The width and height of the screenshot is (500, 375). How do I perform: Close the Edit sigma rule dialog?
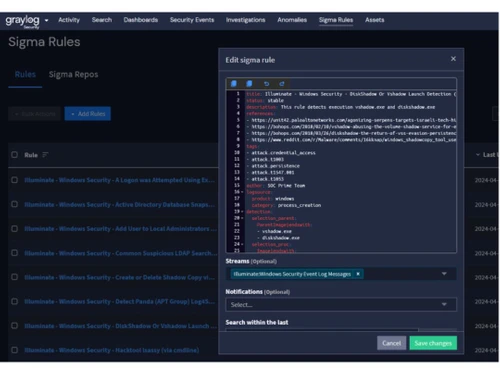click(x=453, y=59)
